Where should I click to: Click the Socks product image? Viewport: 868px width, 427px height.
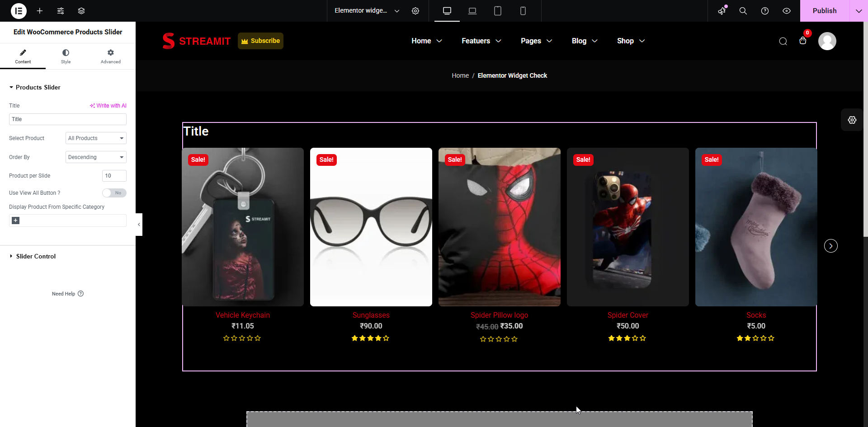pos(756,227)
